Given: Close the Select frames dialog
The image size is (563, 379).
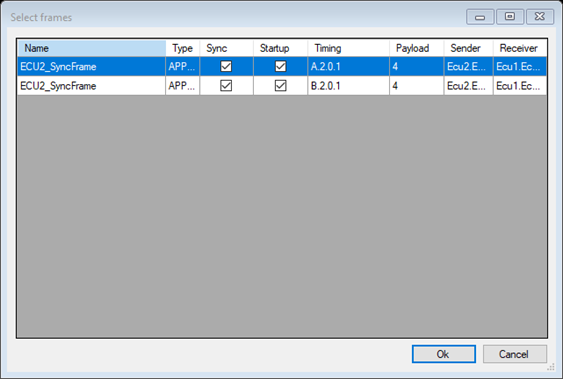Looking at the screenshot, I should 540,17.
